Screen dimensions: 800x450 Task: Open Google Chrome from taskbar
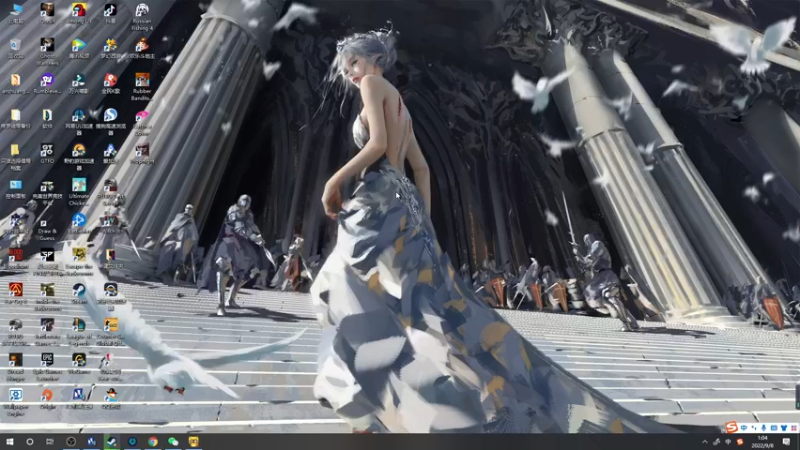(153, 441)
